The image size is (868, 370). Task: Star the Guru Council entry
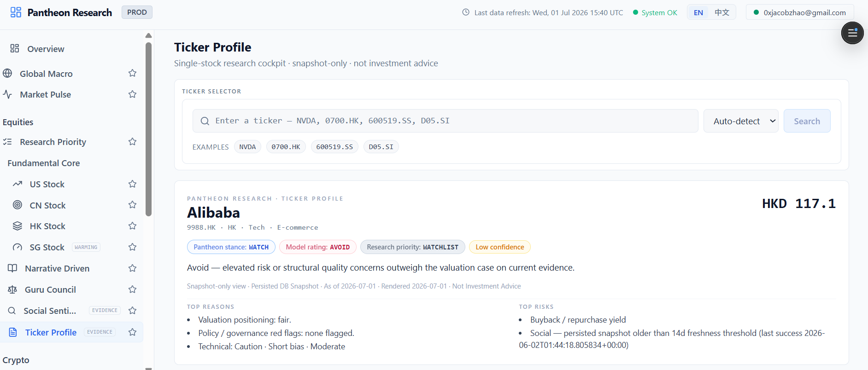click(132, 289)
